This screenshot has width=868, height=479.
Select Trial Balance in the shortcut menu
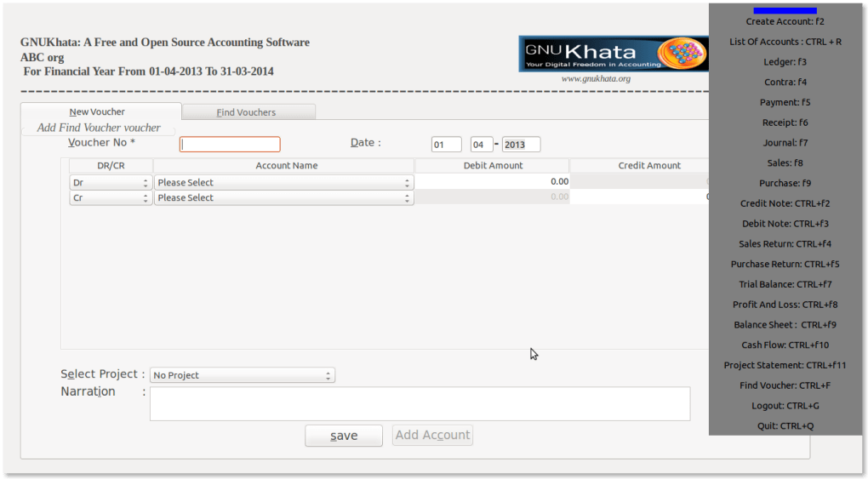[785, 284]
